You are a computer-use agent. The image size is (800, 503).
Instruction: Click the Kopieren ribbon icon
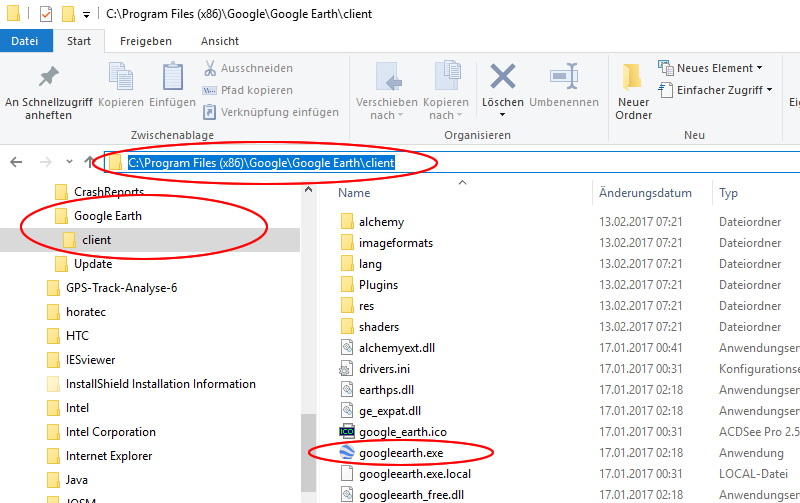pyautogui.click(x=121, y=78)
